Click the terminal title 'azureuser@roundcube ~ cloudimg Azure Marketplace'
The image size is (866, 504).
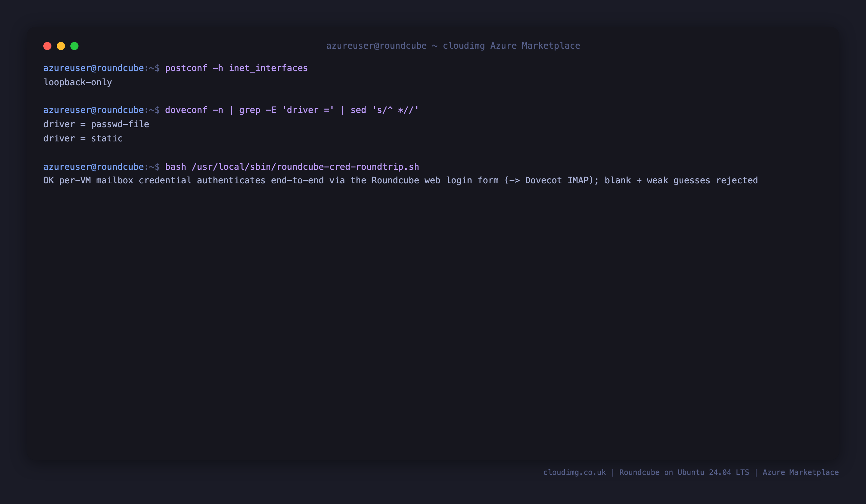point(453,46)
